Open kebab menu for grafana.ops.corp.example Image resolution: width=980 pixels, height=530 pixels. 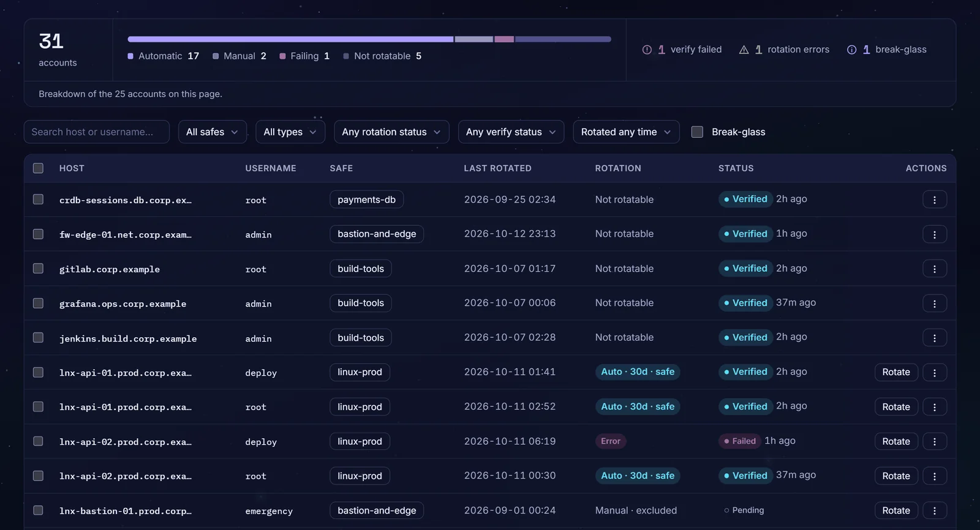pyautogui.click(x=934, y=304)
